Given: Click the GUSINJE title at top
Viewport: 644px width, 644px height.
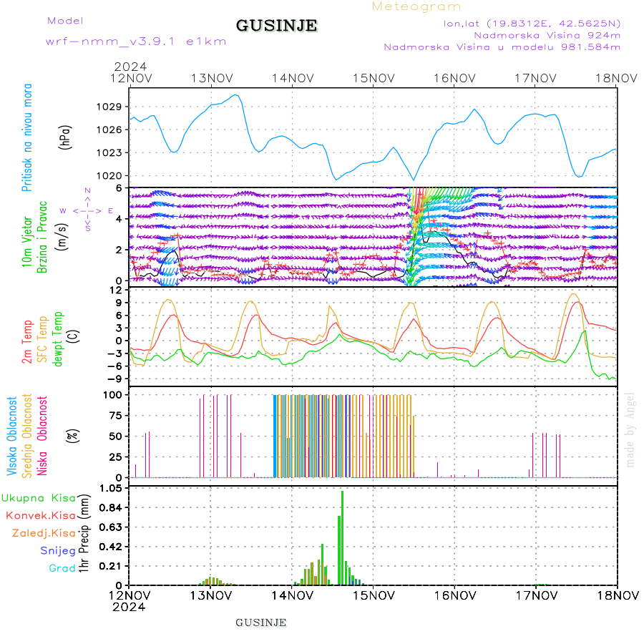Looking at the screenshot, I should click(x=276, y=26).
